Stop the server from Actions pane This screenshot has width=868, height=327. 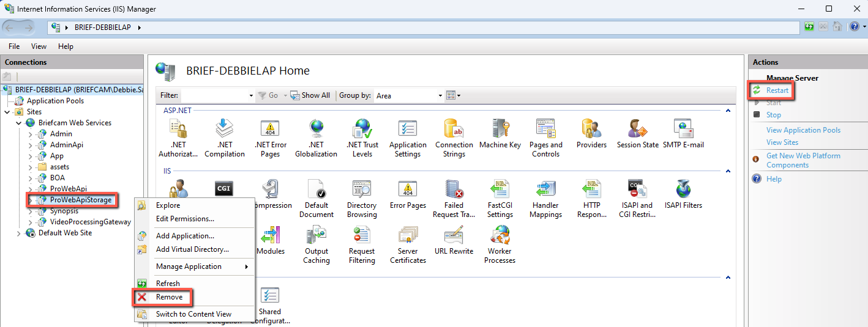(x=773, y=115)
